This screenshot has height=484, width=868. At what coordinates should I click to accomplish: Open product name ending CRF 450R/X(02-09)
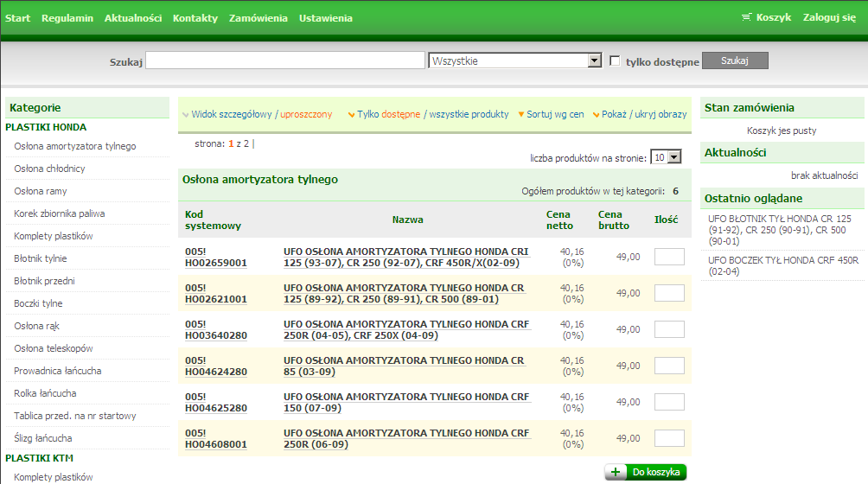pos(405,258)
